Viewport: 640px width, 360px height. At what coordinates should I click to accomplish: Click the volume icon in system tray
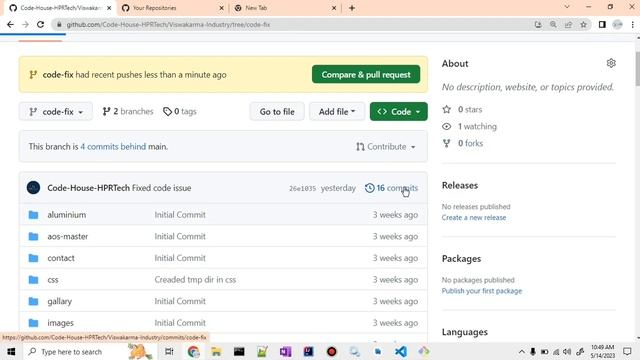click(x=567, y=351)
